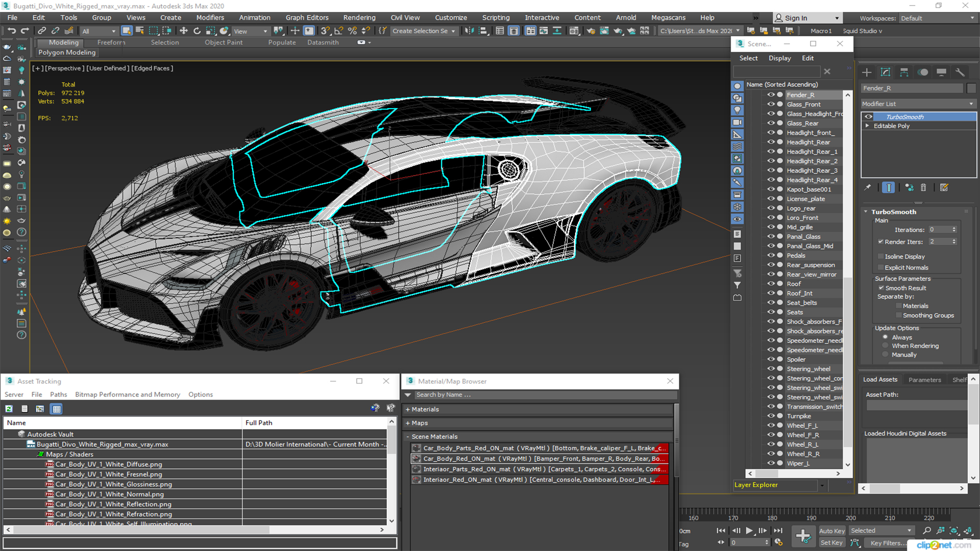This screenshot has height=551, width=980.
Task: Collapse the Scene Materials group
Action: click(x=408, y=437)
